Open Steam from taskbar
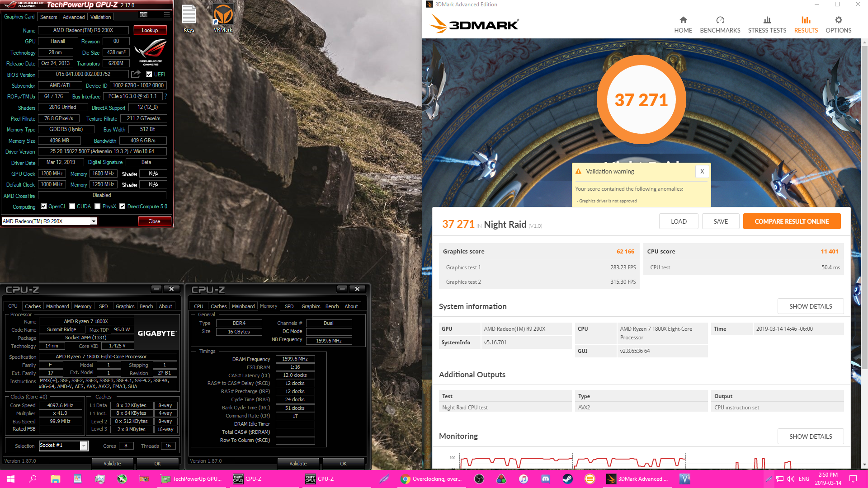This screenshot has width=868, height=488. (x=568, y=479)
